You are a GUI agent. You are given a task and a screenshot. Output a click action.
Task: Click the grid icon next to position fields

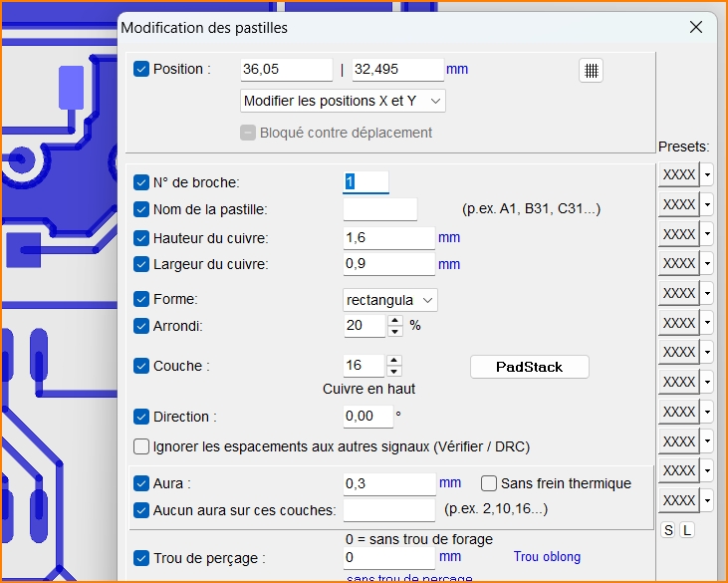click(x=592, y=70)
